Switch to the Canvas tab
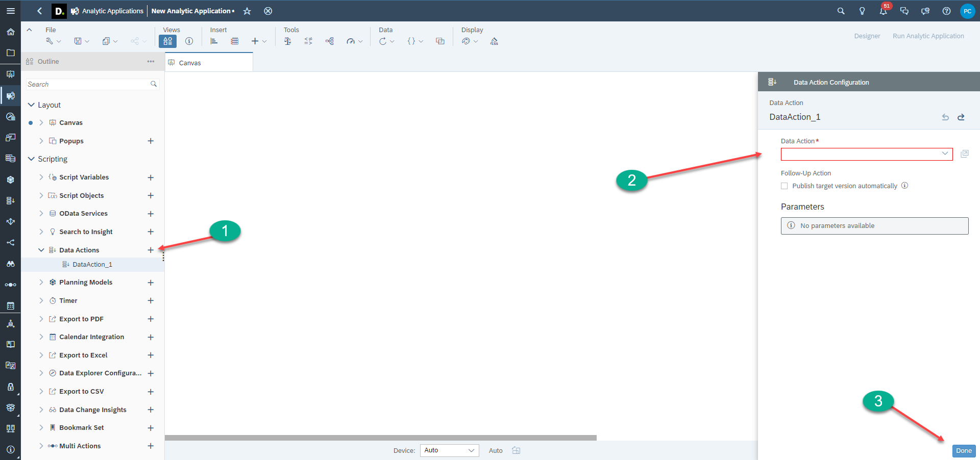 click(x=190, y=63)
